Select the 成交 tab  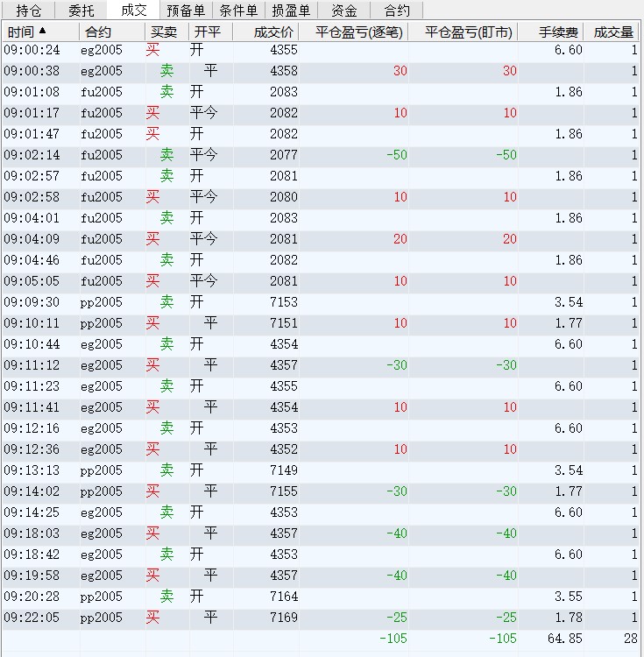[133, 10]
